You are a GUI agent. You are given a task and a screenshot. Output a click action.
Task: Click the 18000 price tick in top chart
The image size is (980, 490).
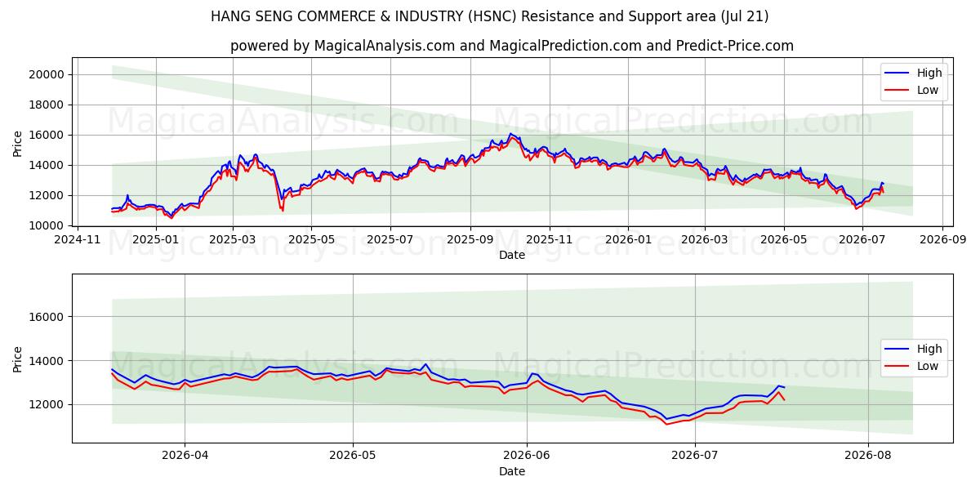[48, 105]
